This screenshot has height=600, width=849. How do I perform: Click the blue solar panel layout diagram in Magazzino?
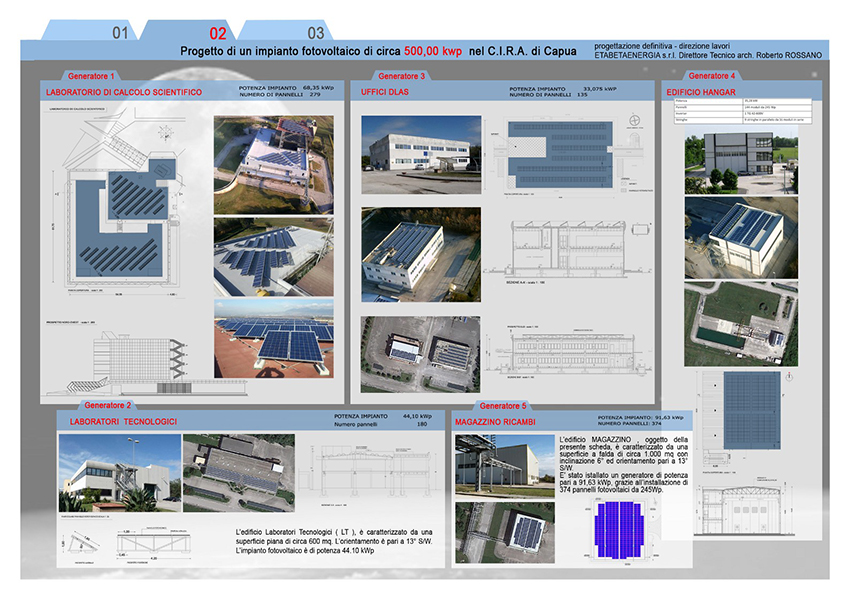[622, 523]
